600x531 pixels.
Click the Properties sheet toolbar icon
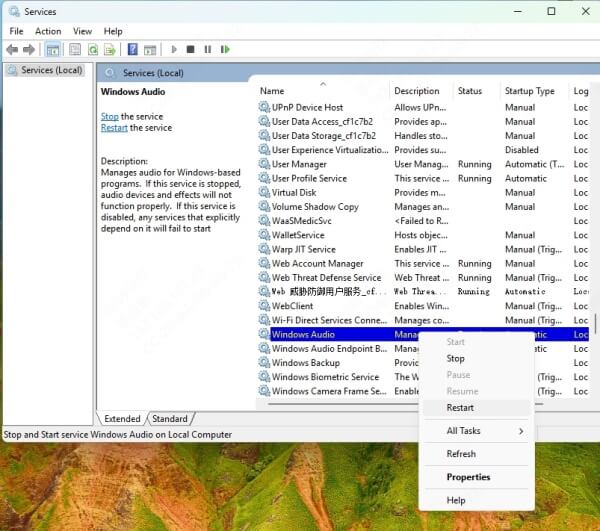(75, 49)
